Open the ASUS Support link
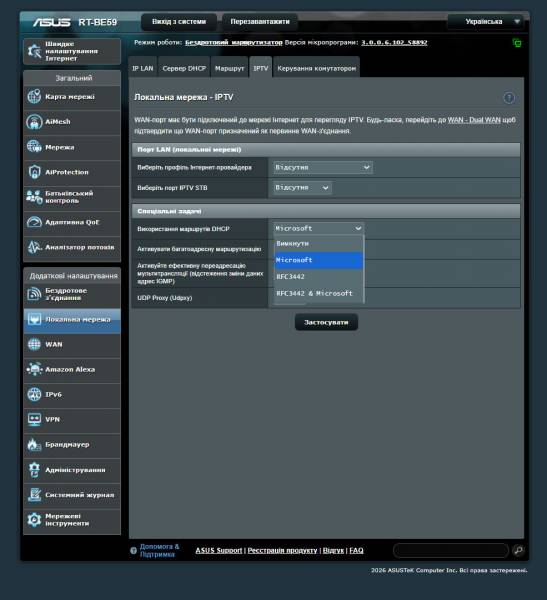The height and width of the screenshot is (600, 547). point(219,550)
